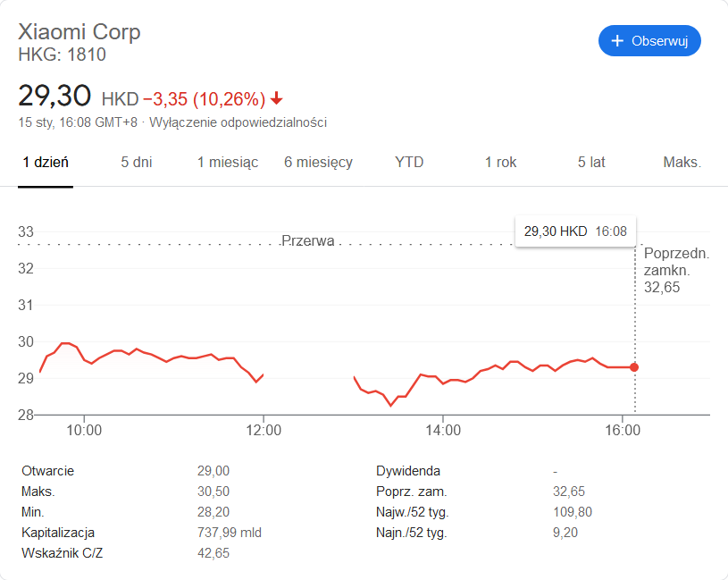Open the 5 lat tab
728x580 pixels.
pyautogui.click(x=591, y=162)
